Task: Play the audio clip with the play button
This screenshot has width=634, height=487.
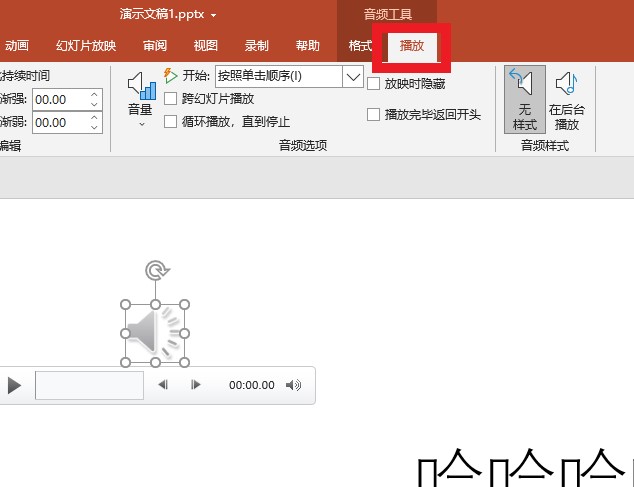Action: click(x=14, y=385)
